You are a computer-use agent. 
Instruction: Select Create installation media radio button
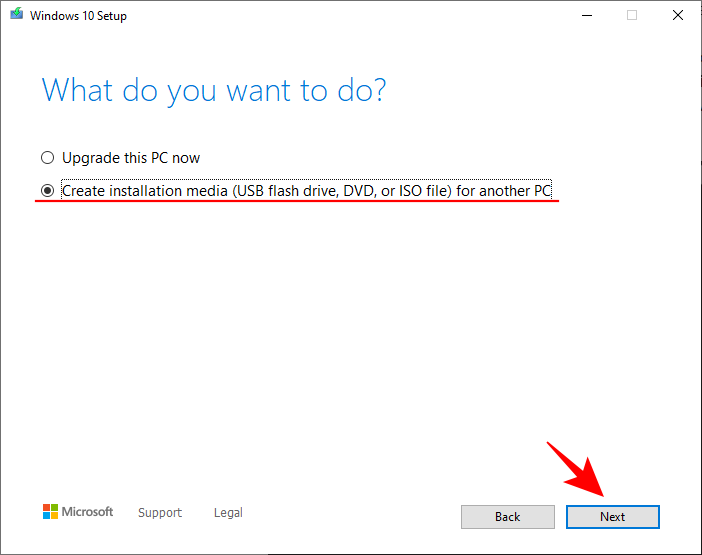tap(47, 191)
